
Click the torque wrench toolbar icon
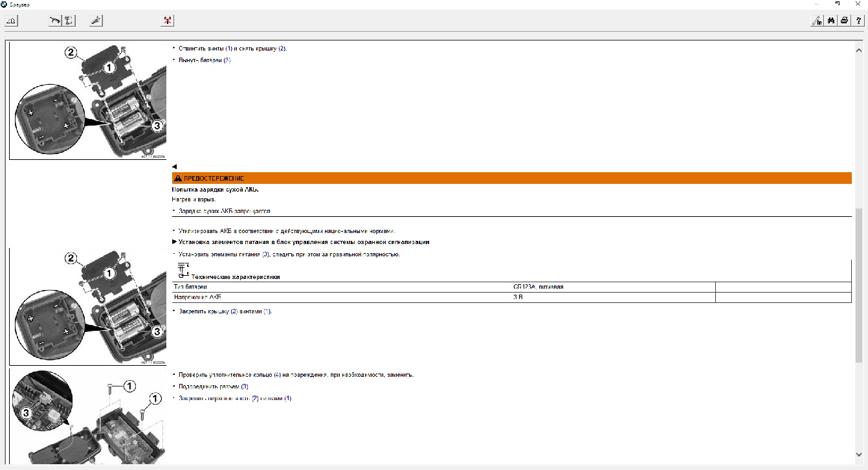(x=54, y=21)
